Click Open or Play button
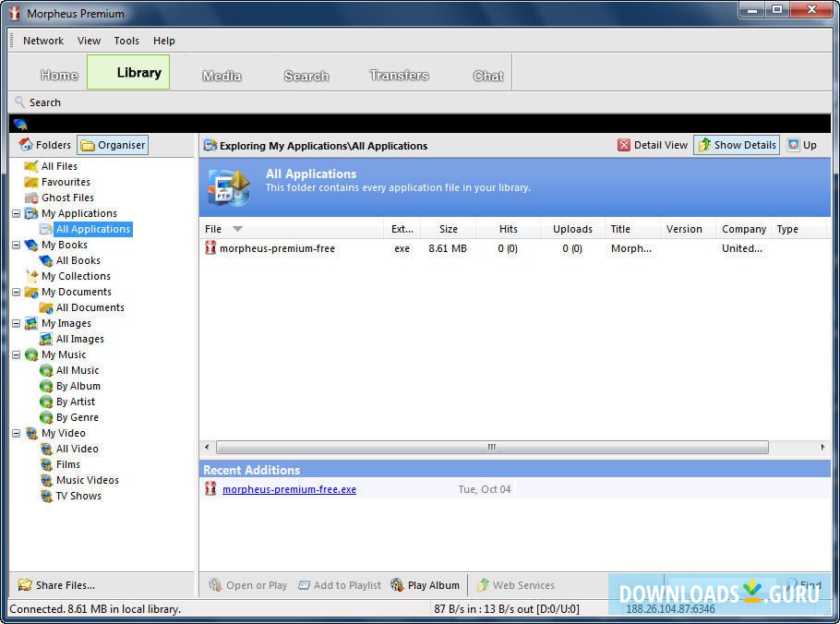The width and height of the screenshot is (840, 624). click(248, 585)
